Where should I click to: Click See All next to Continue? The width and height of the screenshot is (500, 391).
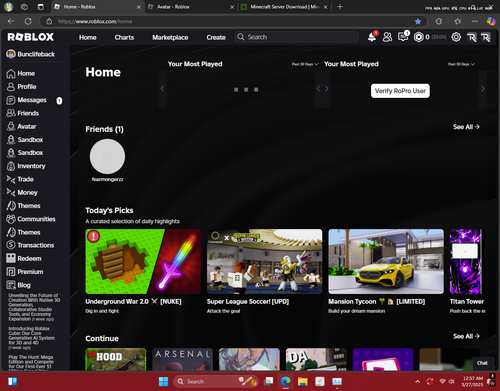pos(466,336)
